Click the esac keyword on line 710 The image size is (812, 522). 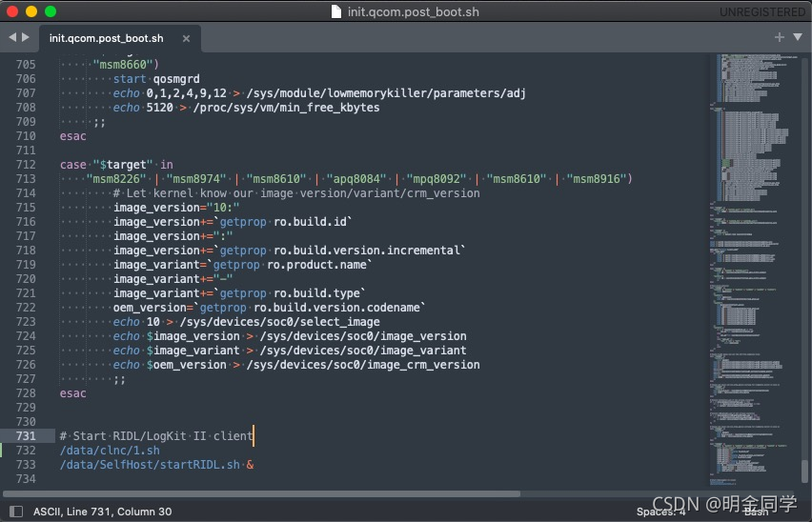coord(73,136)
